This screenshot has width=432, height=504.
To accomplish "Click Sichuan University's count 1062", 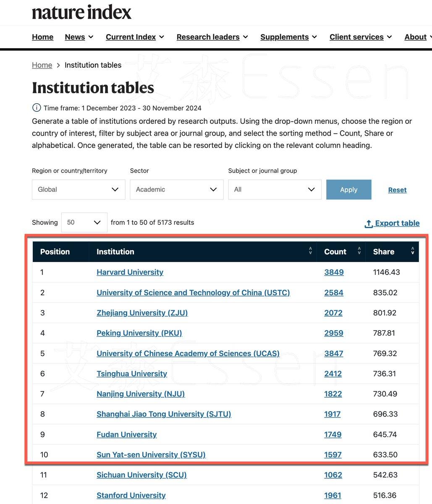I will [x=333, y=475].
